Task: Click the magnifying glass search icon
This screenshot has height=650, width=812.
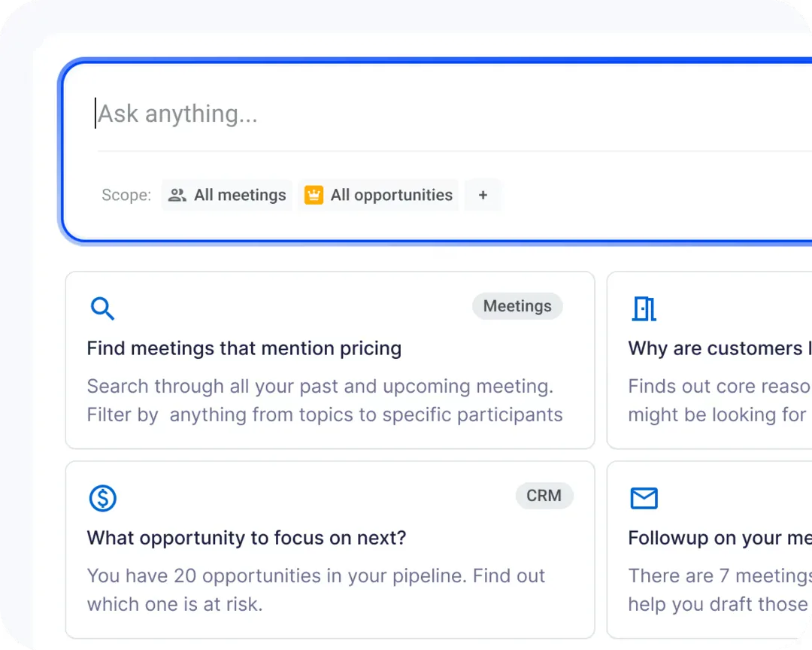Action: coord(102,309)
